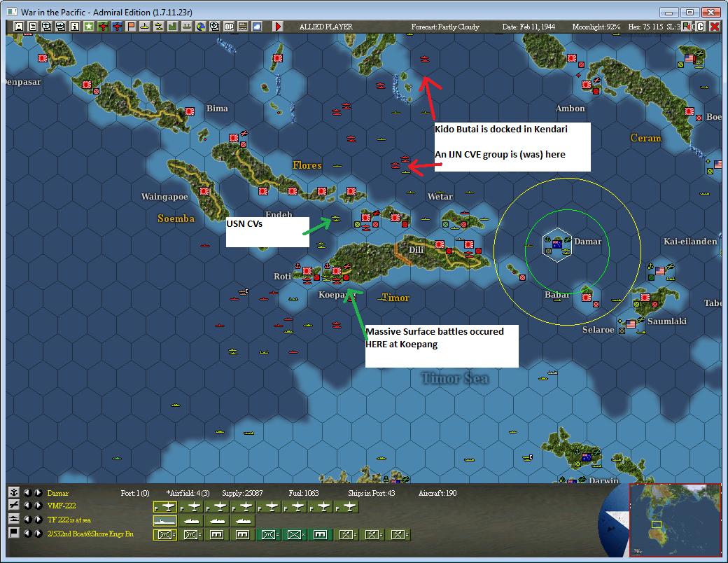Select the first highlighted task force tile
This screenshot has width=728, height=563.
click(x=164, y=521)
